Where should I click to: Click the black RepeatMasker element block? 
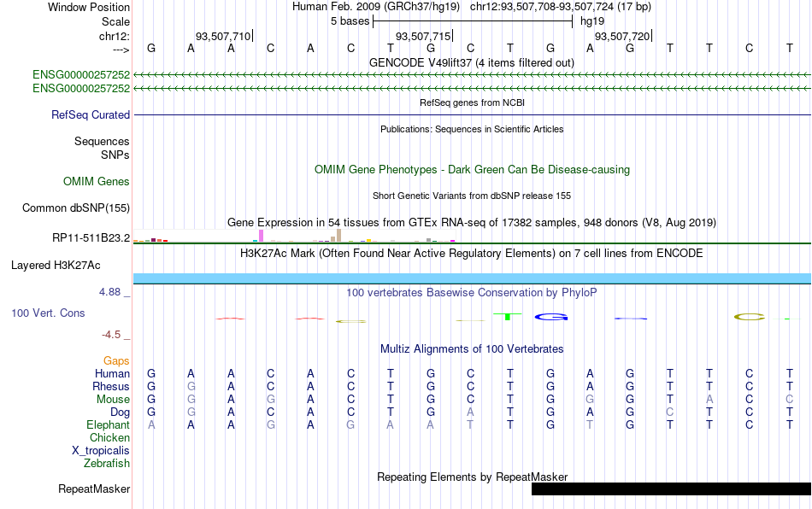coord(671,489)
